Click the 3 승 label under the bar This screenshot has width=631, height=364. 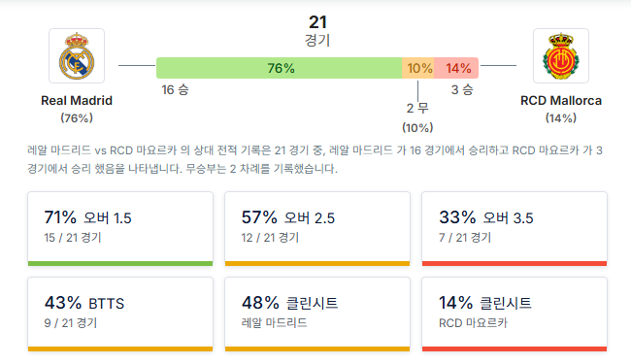click(x=462, y=89)
